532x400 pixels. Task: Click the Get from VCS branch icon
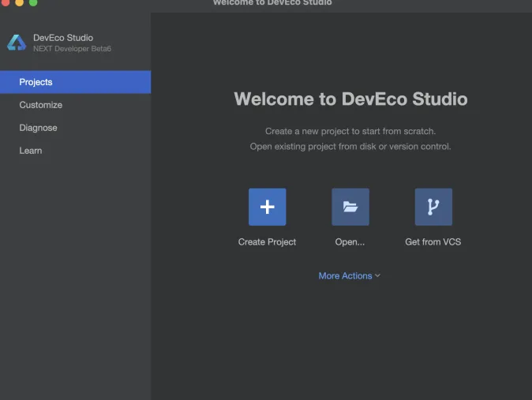click(x=433, y=207)
